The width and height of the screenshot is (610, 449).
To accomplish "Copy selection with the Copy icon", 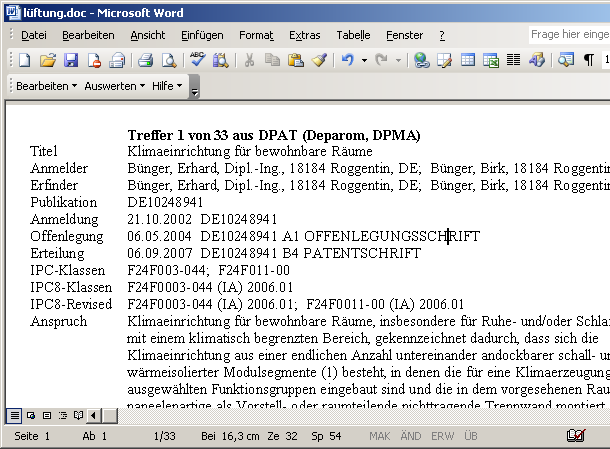I will tap(272, 60).
